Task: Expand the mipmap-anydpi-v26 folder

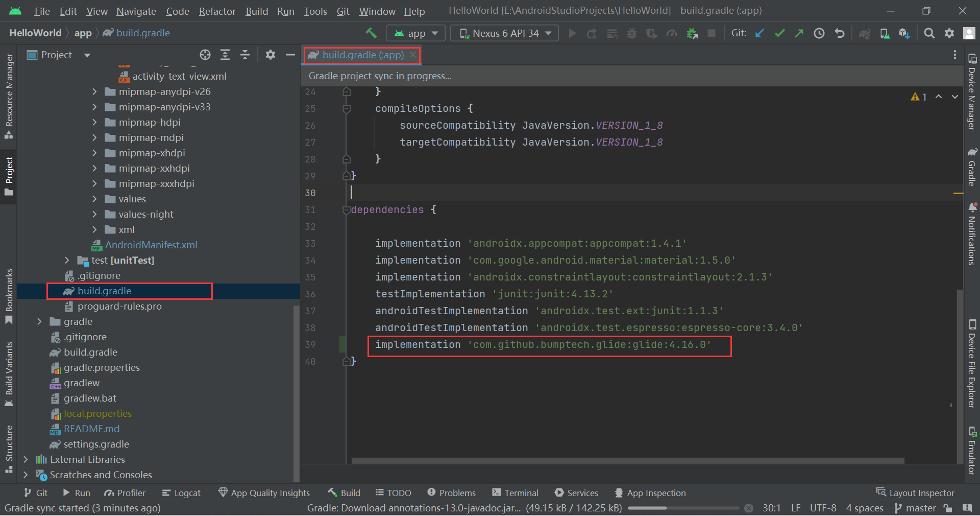Action: 94,92
